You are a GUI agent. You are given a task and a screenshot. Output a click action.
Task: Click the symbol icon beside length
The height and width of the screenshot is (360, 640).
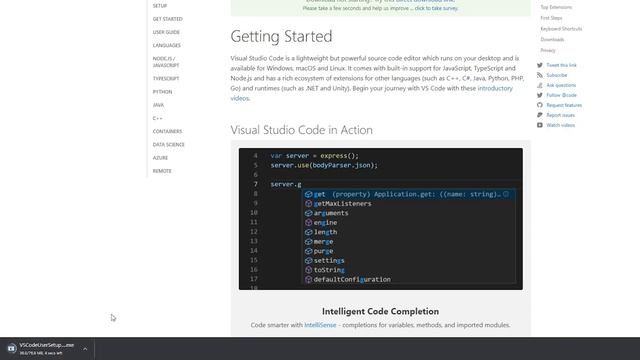[309, 232]
